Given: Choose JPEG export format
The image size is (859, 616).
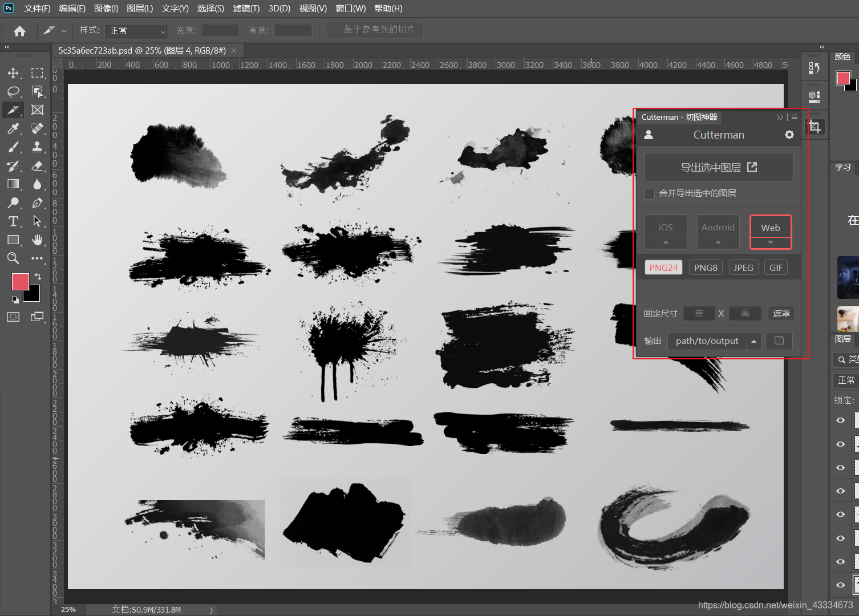Looking at the screenshot, I should click(743, 268).
